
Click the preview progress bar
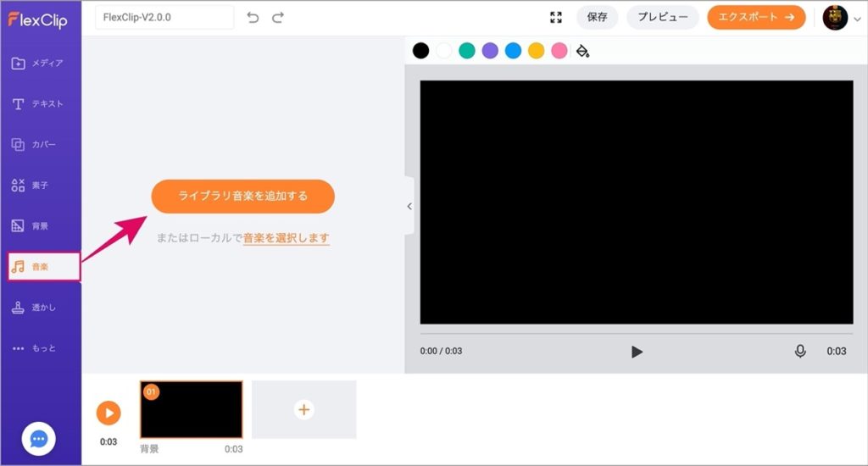point(636,334)
